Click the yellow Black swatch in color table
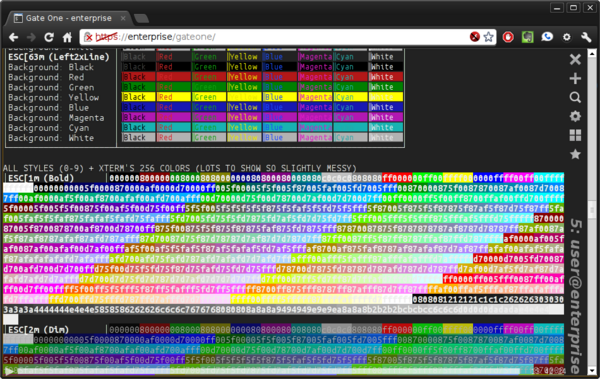 [139, 97]
